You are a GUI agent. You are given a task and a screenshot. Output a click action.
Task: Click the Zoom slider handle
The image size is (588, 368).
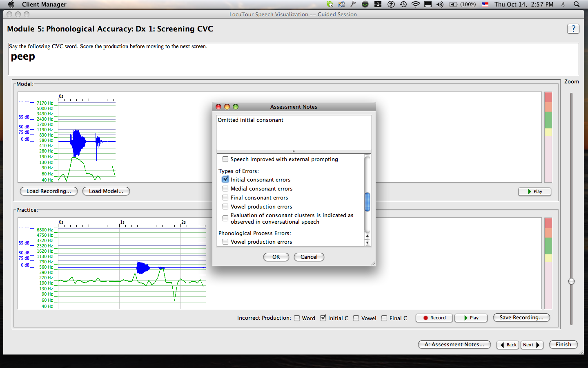pyautogui.click(x=571, y=281)
